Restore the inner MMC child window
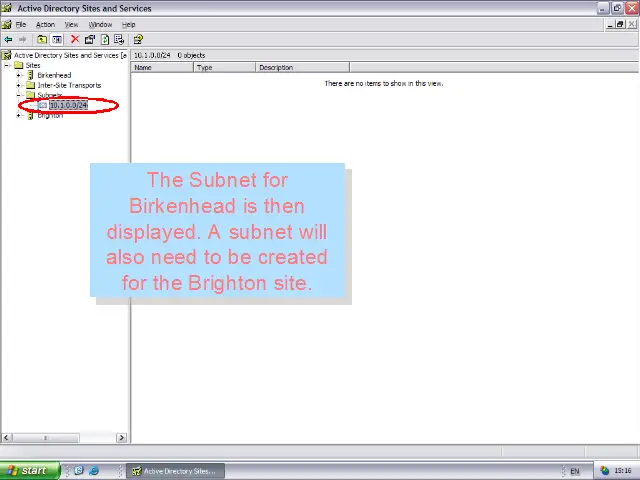 [620, 24]
